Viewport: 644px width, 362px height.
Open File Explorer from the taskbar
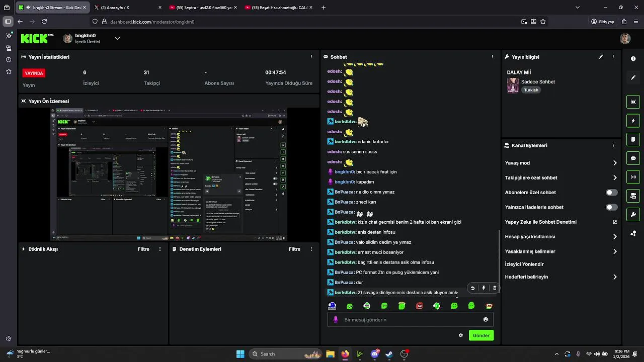point(330,354)
